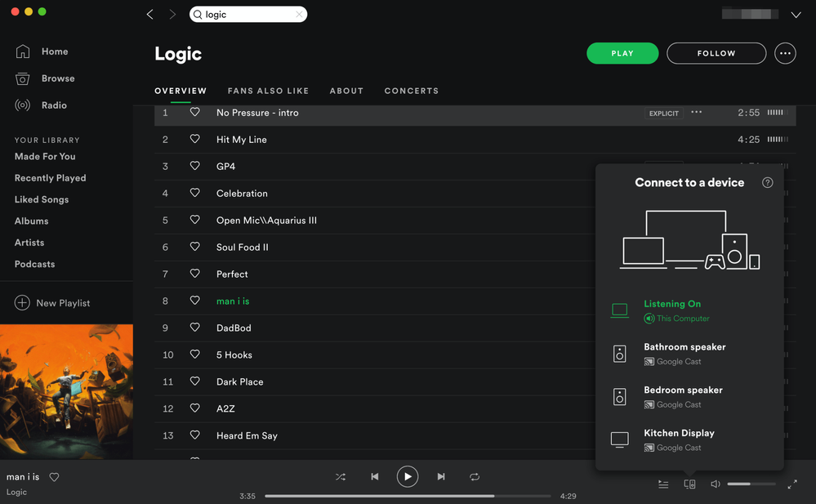
Task: Like the song GP4
Action: coord(194,166)
